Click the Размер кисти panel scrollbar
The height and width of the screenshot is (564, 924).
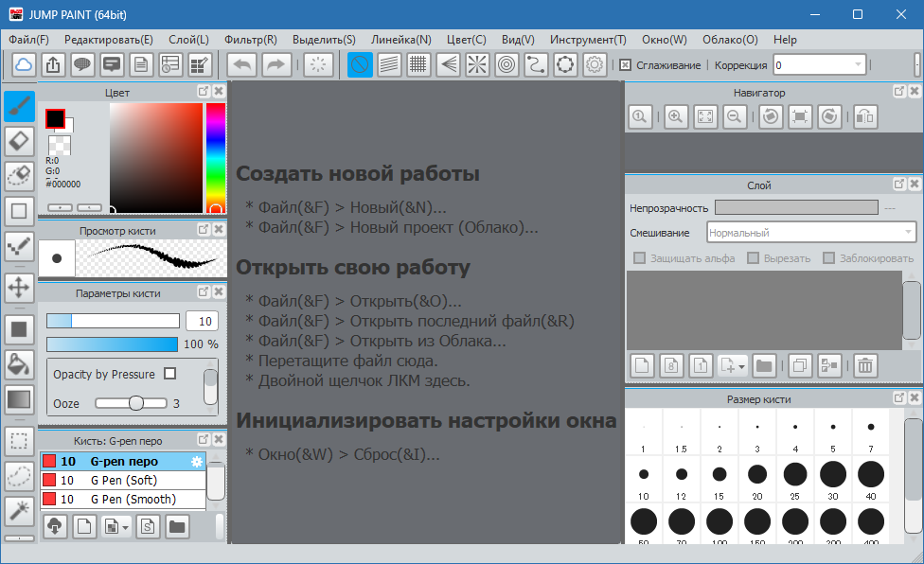pos(913,476)
